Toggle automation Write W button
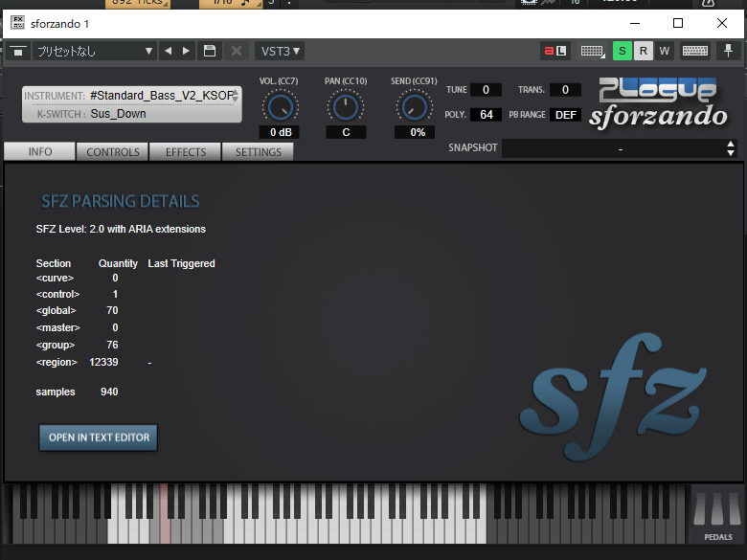 coord(665,51)
